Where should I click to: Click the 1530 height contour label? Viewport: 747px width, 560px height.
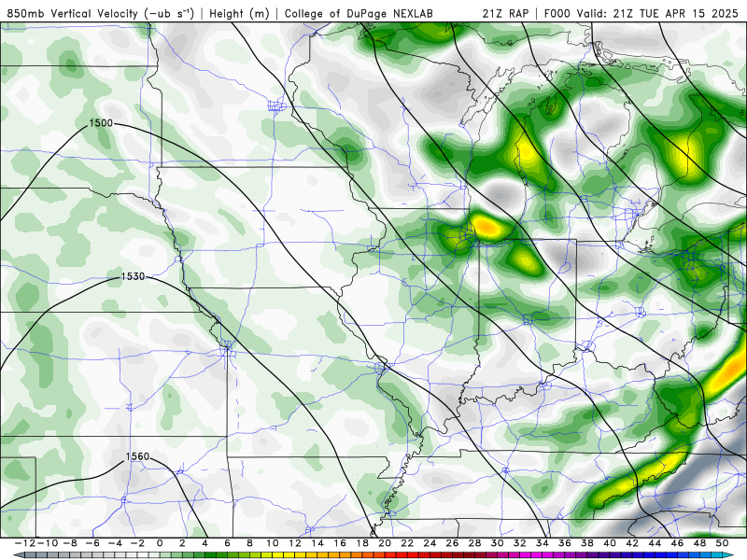coord(133,276)
